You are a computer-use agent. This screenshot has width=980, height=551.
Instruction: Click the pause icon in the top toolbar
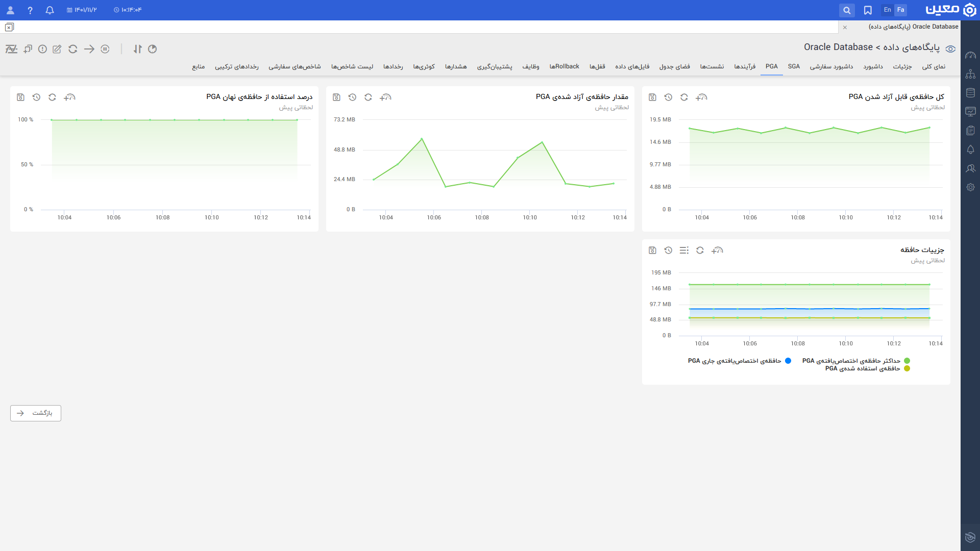pos(105,49)
